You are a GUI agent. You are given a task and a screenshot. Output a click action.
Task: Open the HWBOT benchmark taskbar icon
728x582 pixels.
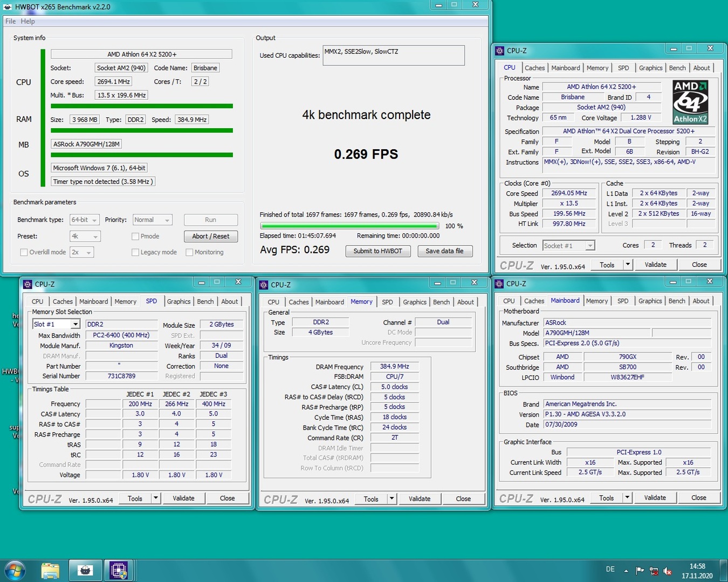(85, 571)
